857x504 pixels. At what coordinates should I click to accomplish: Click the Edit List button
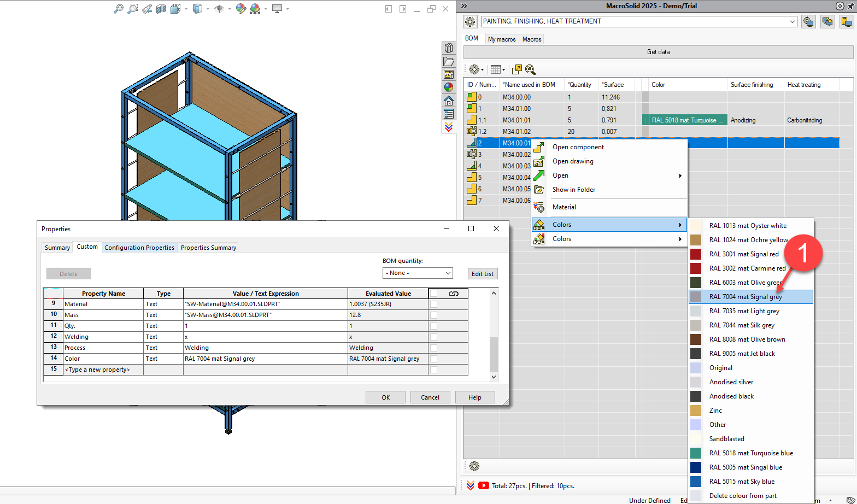tap(483, 274)
